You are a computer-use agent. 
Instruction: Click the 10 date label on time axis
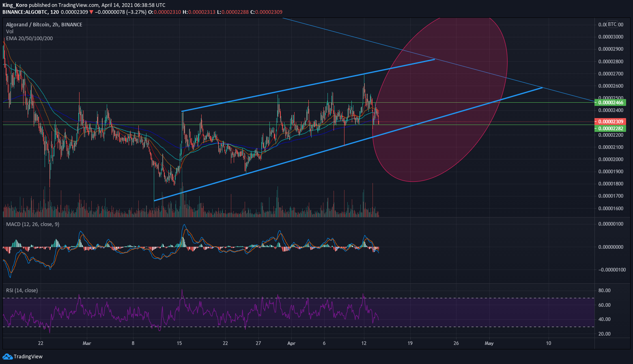549,343
